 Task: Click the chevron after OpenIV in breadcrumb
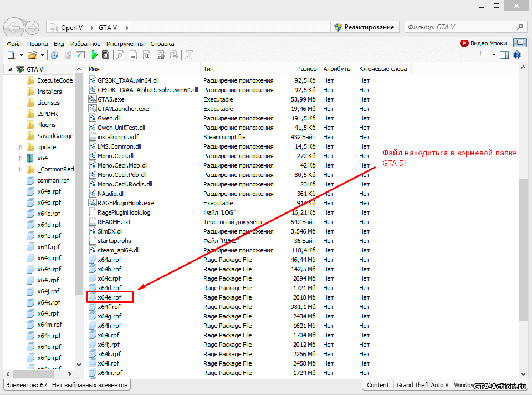tap(92, 28)
